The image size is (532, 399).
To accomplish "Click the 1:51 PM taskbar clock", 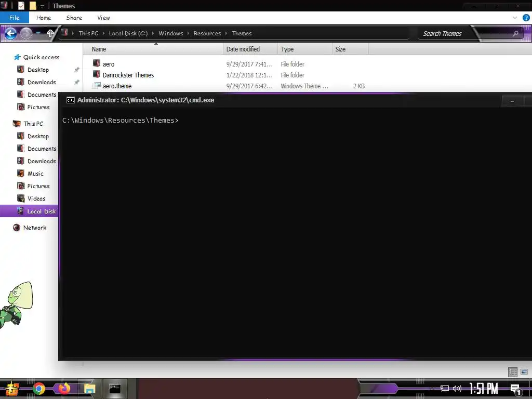I will pyautogui.click(x=484, y=389).
